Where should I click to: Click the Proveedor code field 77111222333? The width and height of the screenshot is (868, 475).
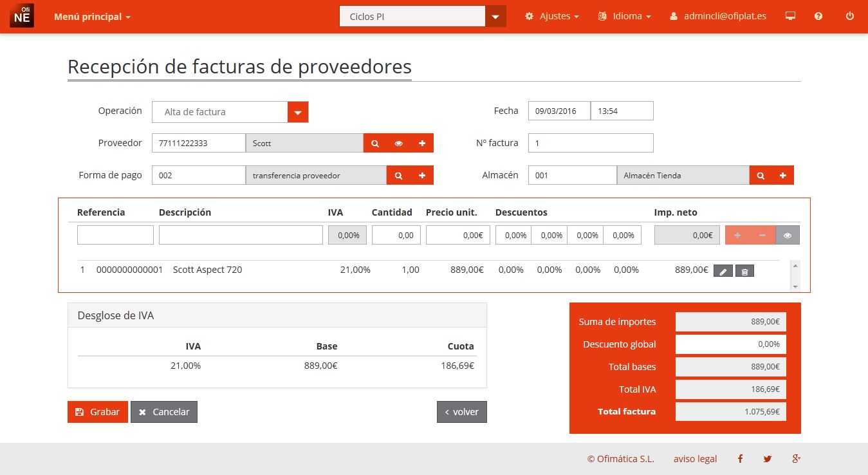point(199,143)
